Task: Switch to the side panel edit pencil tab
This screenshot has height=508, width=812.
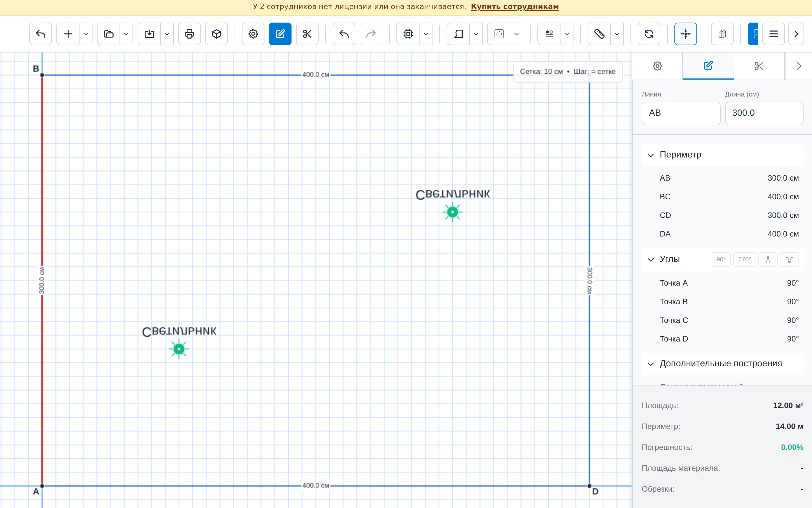Action: 708,66
